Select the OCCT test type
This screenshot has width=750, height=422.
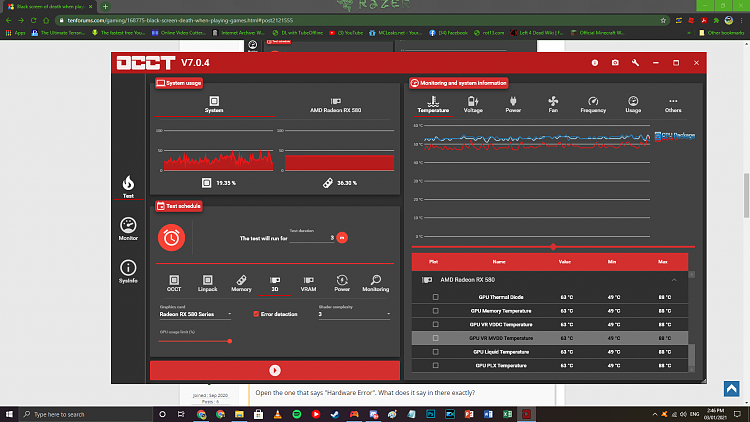click(x=174, y=283)
